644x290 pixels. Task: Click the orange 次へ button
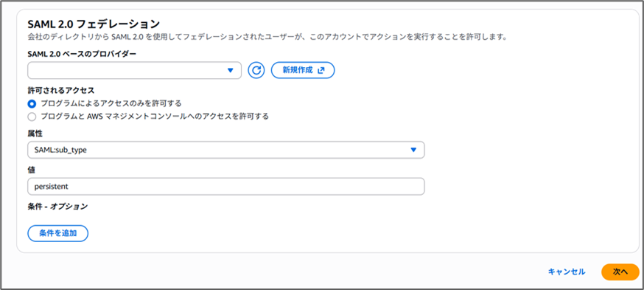(x=620, y=272)
